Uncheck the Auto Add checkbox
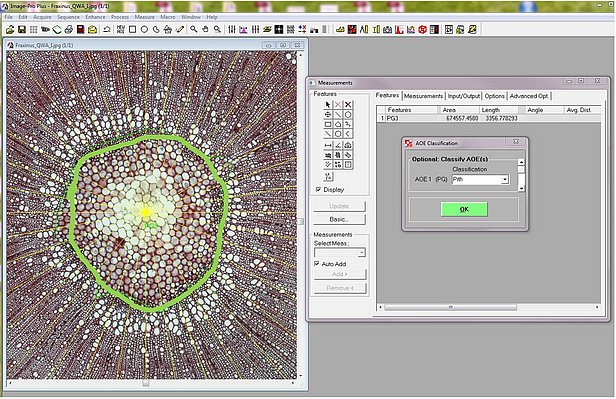Screen dimensions: 616x399 click(x=317, y=264)
